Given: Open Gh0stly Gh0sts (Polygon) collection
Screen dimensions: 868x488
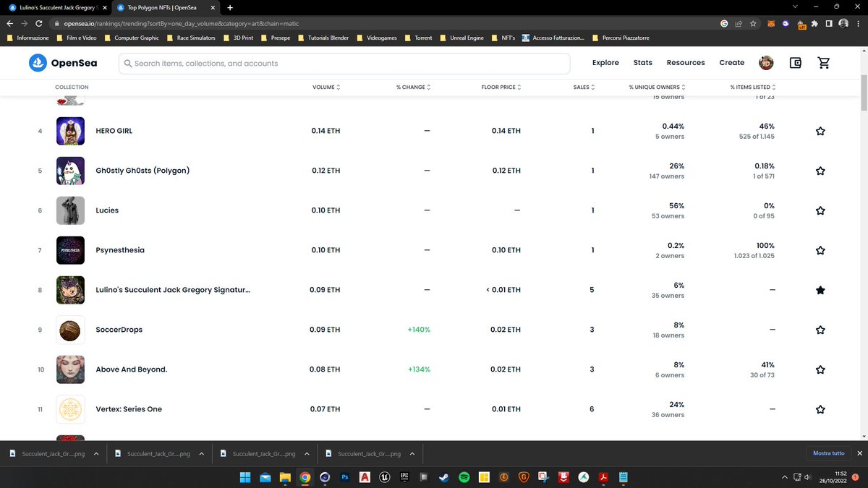Looking at the screenshot, I should coord(142,171).
